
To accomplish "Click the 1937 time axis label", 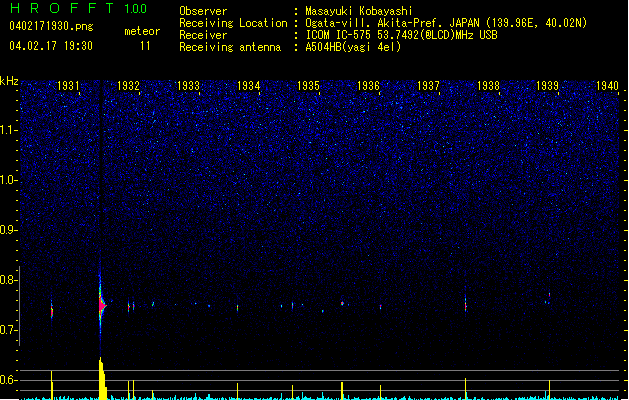I will tap(428, 85).
